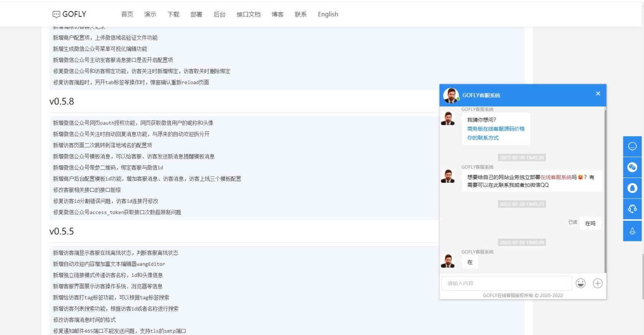Click the GOFLY logo in header
644x335 pixels.
pyautogui.click(x=69, y=14)
